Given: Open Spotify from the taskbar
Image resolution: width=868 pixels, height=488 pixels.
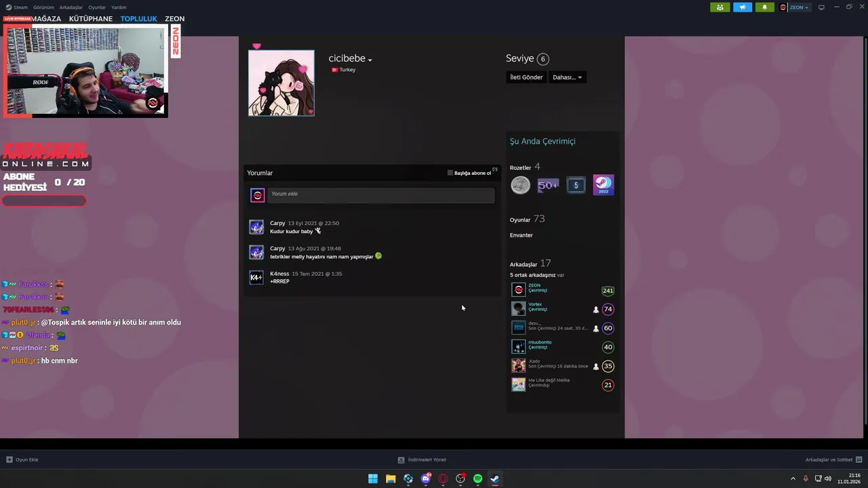Looking at the screenshot, I should 477,479.
